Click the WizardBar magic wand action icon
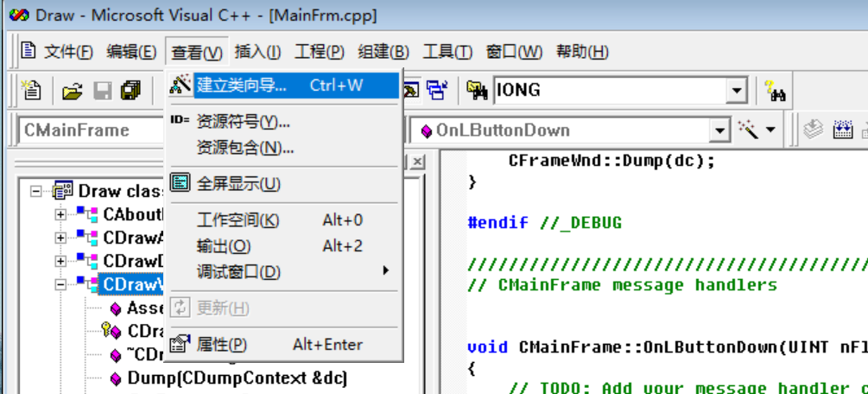 pyautogui.click(x=747, y=130)
